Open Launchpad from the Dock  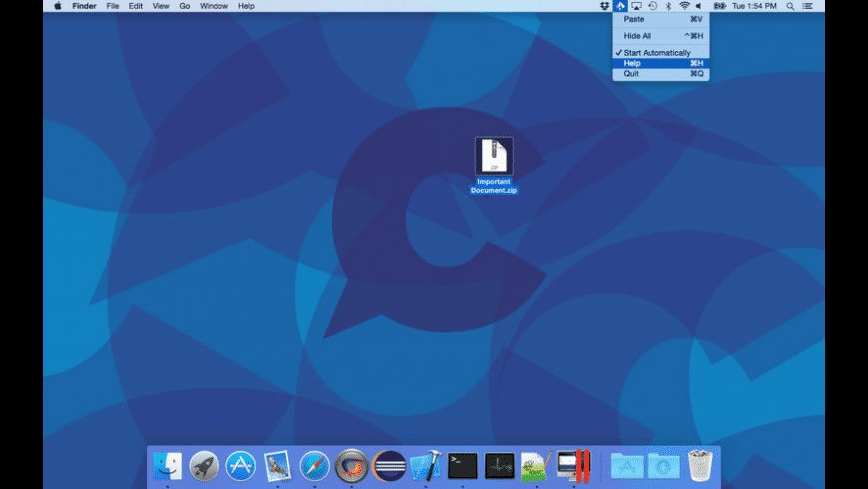tap(204, 466)
